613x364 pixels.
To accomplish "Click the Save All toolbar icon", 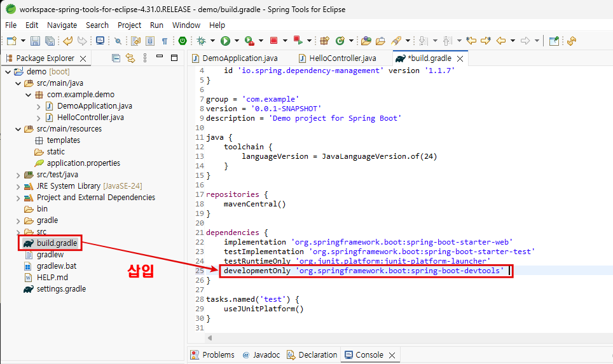I will coord(49,41).
